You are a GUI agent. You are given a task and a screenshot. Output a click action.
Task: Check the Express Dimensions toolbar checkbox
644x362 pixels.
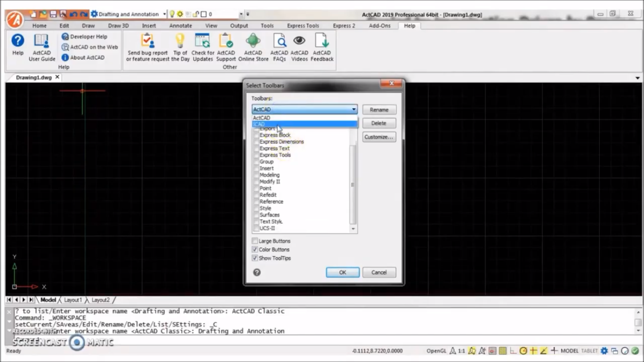(x=256, y=141)
